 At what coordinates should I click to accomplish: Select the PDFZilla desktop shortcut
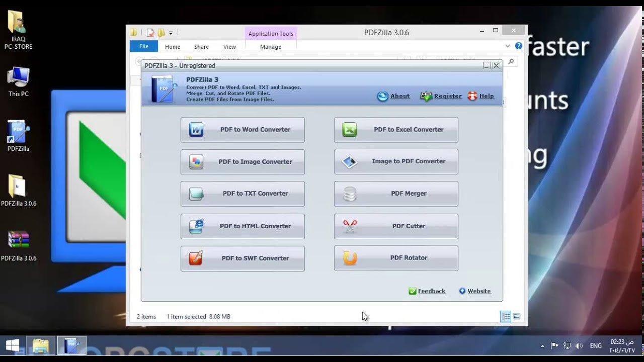[x=18, y=136]
